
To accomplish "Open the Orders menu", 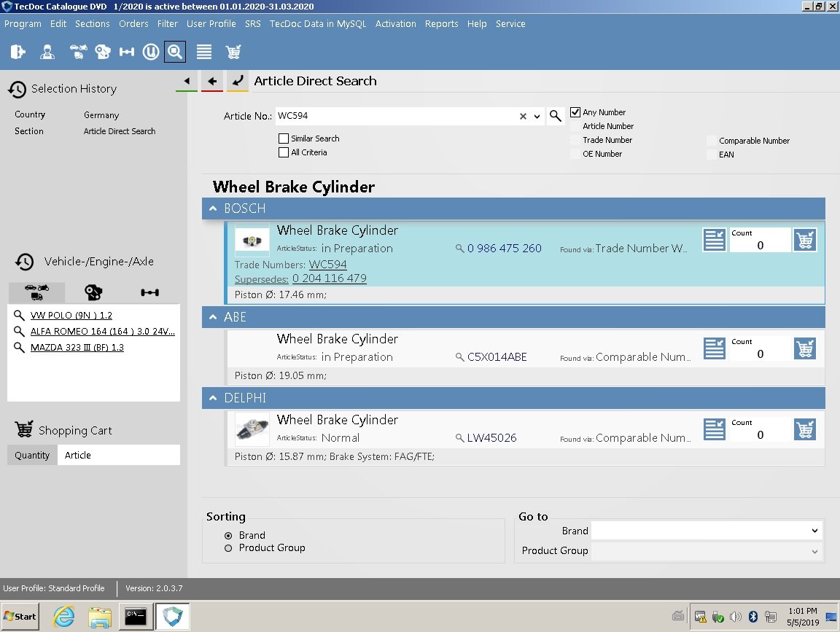I will pyautogui.click(x=133, y=23).
